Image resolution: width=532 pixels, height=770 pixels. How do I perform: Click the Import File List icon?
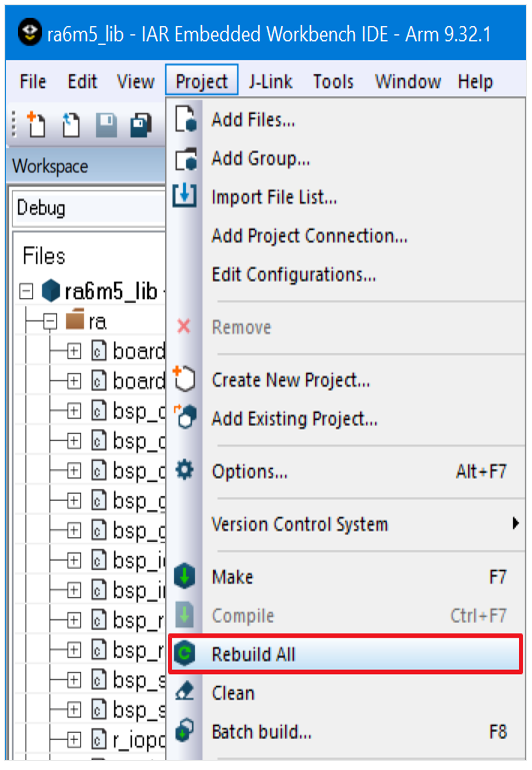pyautogui.click(x=185, y=195)
